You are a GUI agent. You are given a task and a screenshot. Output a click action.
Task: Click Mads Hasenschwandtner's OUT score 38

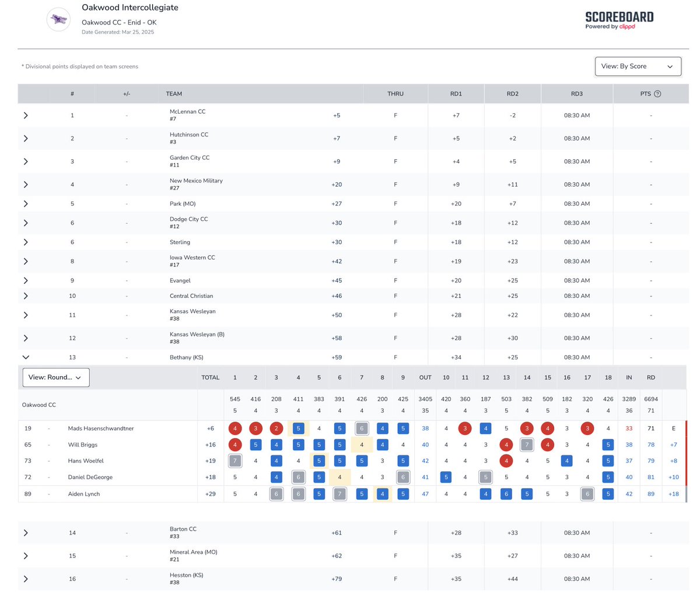[425, 429]
